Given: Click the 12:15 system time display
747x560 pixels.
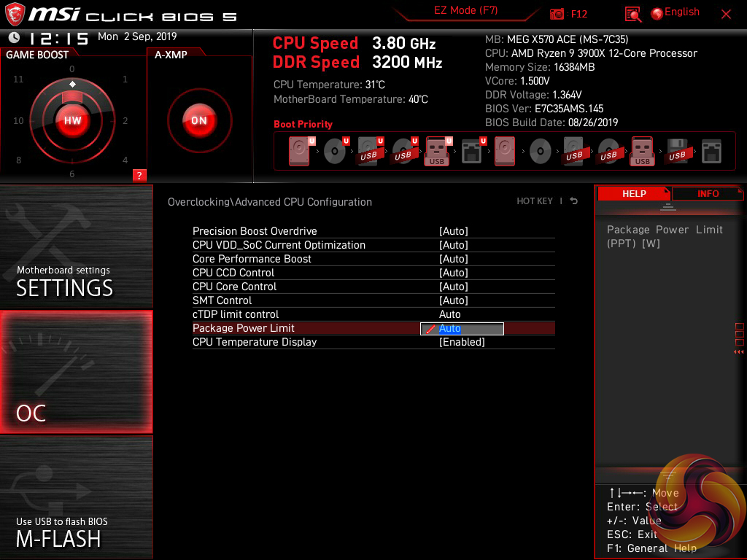Looking at the screenshot, I should point(59,38).
